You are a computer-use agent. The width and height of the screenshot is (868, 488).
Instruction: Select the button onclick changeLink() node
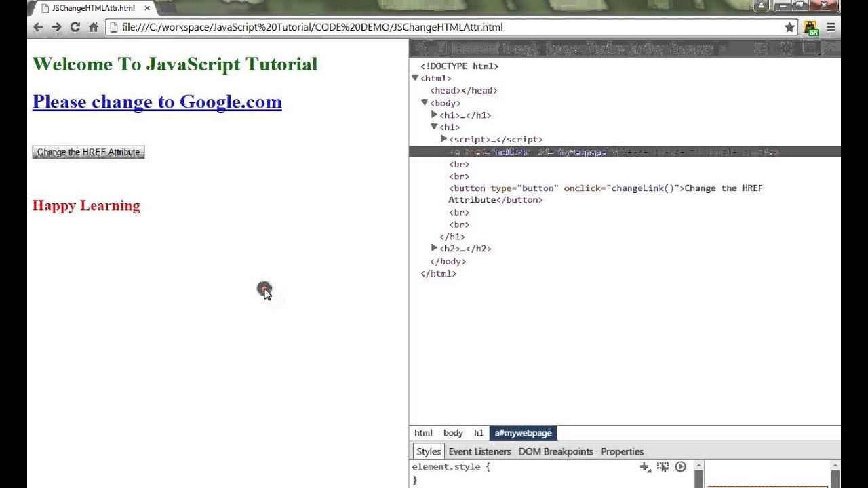click(606, 194)
